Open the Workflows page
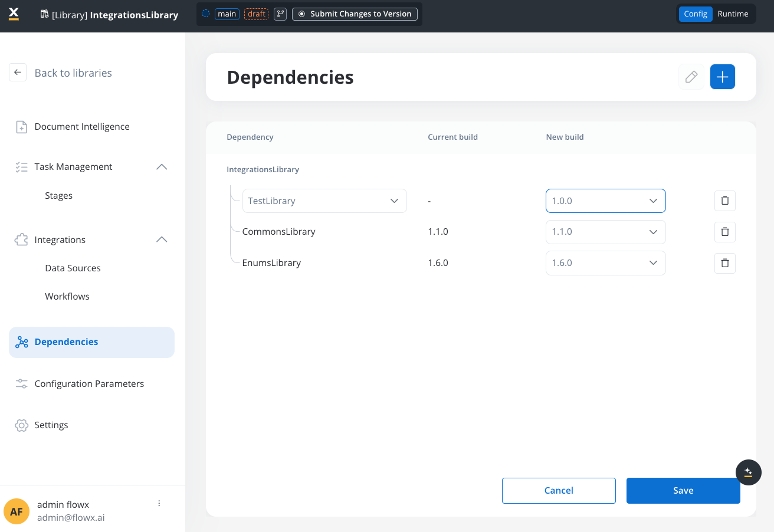Viewport: 774px width, 532px height. click(67, 297)
